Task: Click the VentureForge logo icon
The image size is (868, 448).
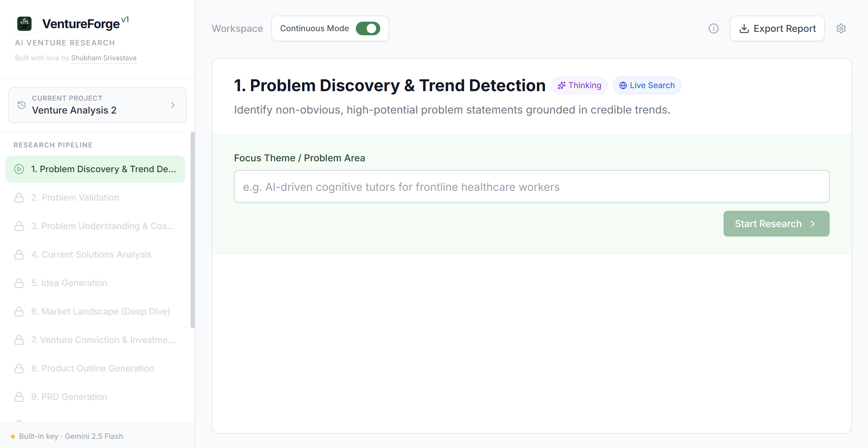Action: pyautogui.click(x=24, y=24)
